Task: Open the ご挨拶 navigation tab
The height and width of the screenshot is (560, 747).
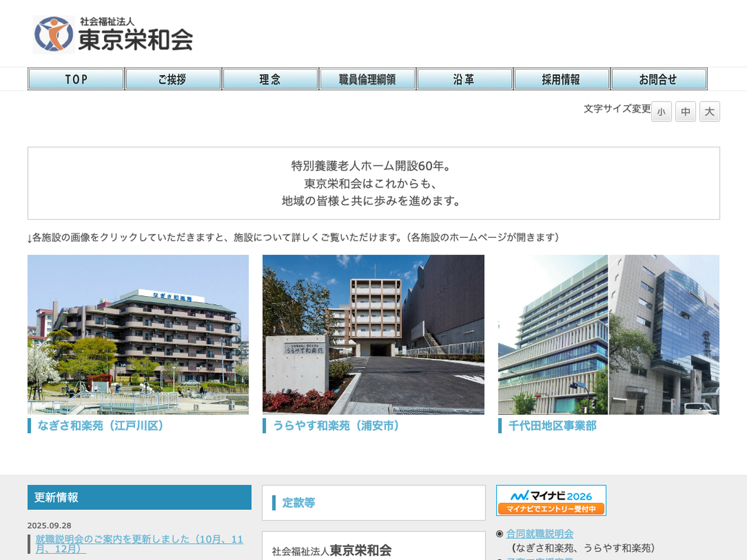Action: coord(173,79)
